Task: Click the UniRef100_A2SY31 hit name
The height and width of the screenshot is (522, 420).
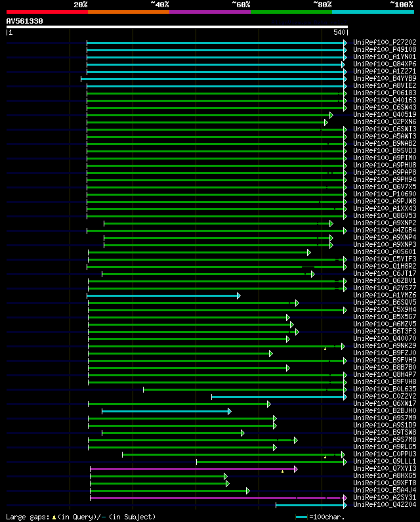Action: point(385,498)
